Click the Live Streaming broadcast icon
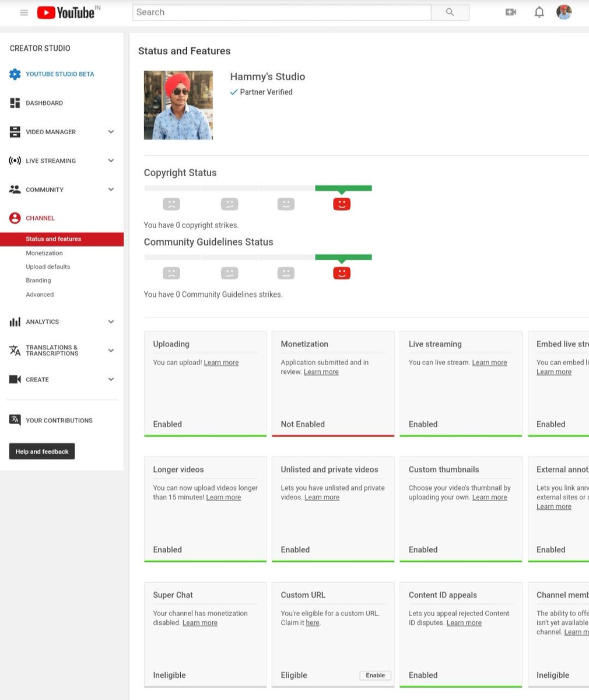This screenshot has width=589, height=700. pyautogui.click(x=15, y=160)
